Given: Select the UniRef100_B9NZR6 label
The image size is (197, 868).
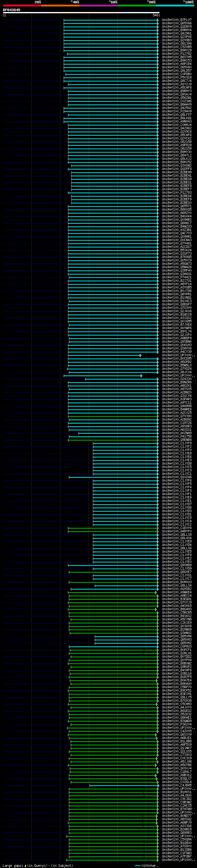Looking at the screenshot, I should [x=177, y=382].
